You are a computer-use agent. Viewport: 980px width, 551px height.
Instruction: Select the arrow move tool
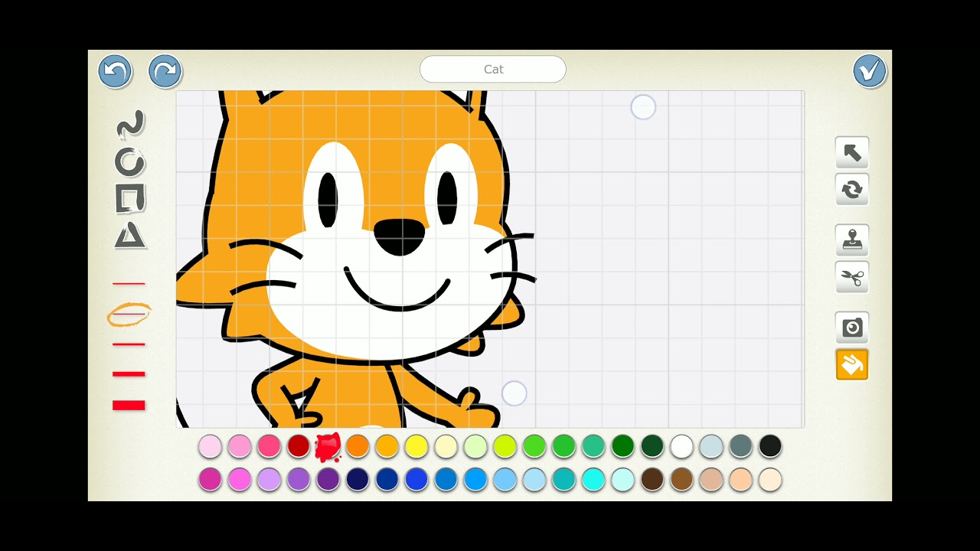852,152
